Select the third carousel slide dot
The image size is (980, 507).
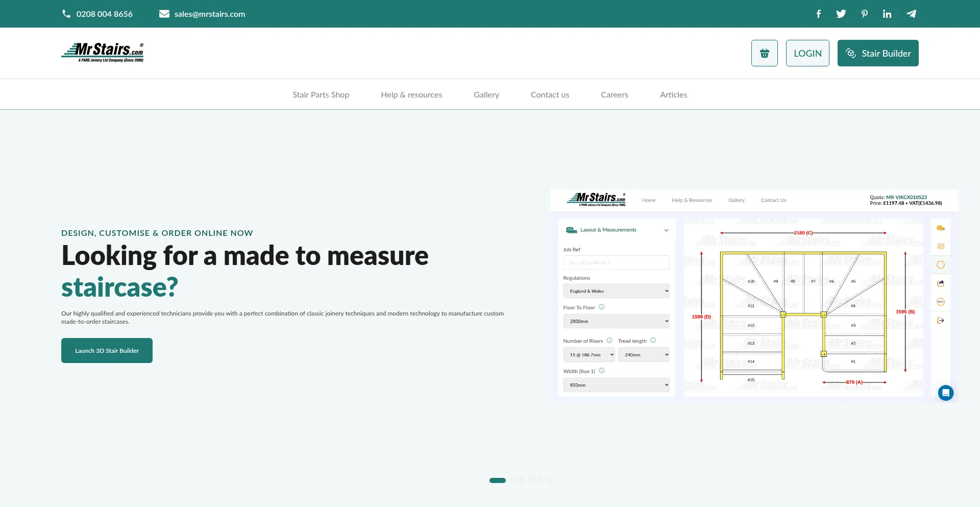[x=522, y=480]
